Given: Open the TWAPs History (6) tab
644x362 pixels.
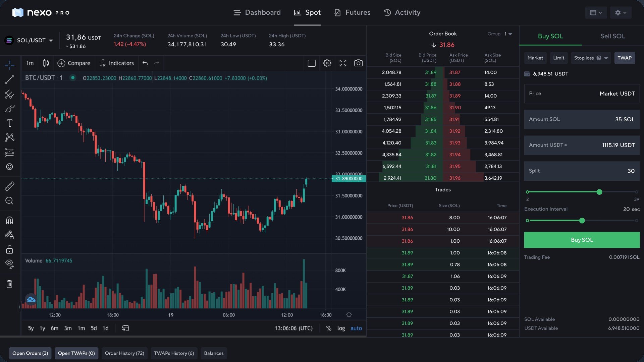Looking at the screenshot, I should [x=174, y=353].
